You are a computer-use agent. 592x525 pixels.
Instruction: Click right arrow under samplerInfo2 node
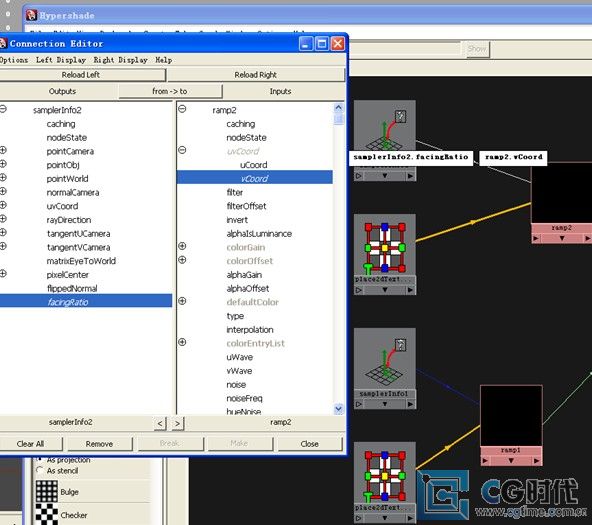(x=410, y=176)
